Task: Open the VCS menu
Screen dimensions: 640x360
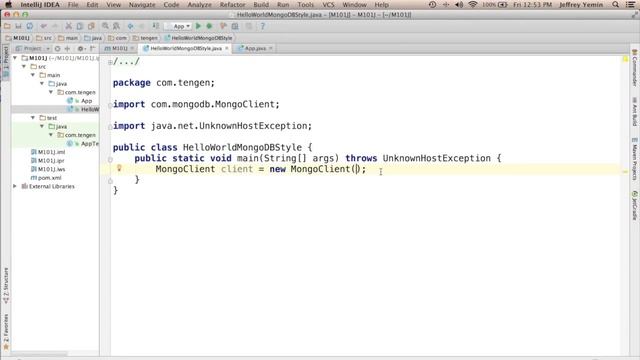Action: point(328,5)
